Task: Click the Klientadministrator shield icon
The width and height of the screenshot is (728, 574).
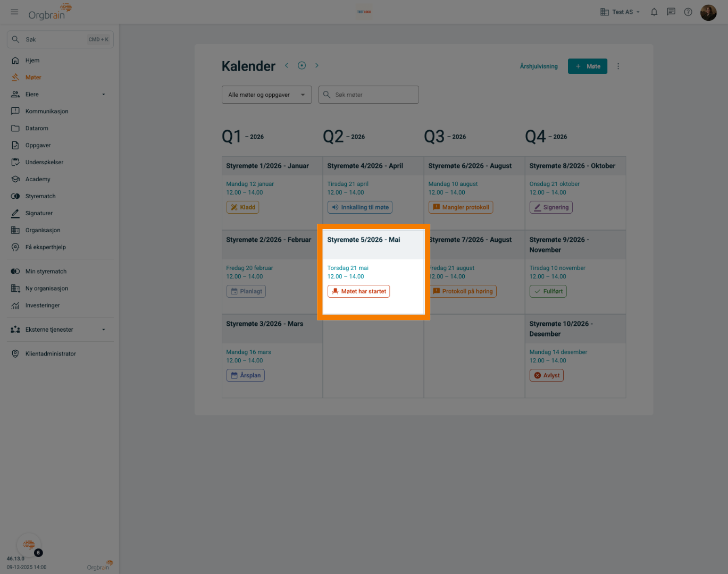Action: point(15,354)
